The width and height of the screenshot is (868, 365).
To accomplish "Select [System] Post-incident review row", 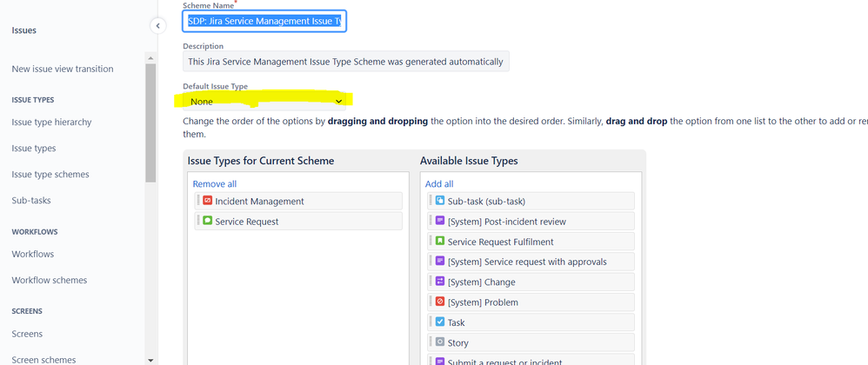I will [x=531, y=221].
